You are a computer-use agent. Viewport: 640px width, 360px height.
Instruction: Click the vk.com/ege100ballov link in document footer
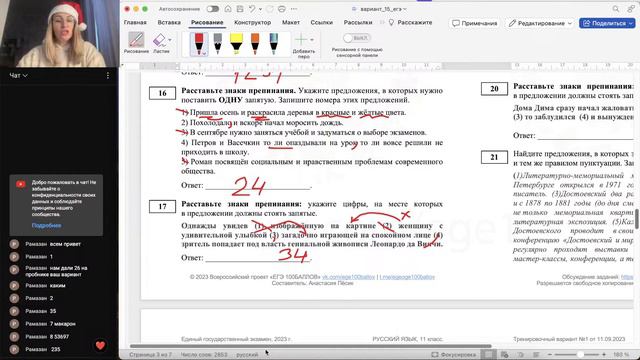348,277
